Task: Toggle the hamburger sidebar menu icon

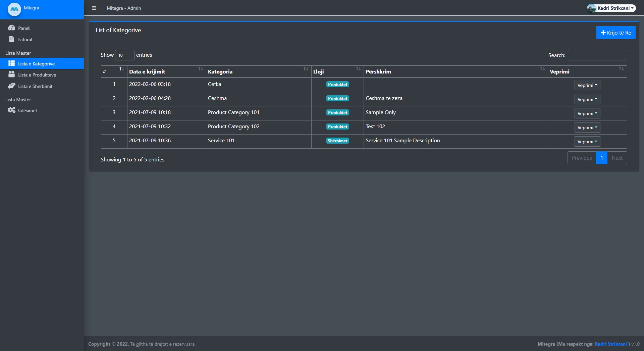Action: [x=94, y=8]
